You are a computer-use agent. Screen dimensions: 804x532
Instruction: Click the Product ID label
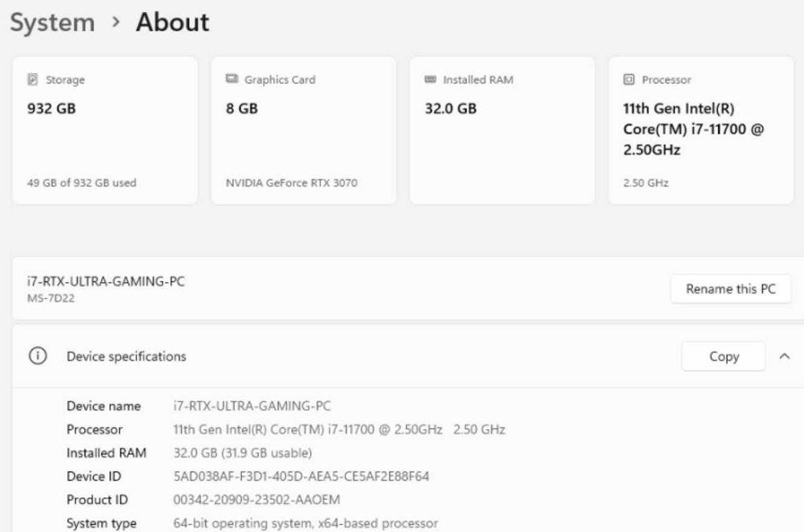click(97, 500)
